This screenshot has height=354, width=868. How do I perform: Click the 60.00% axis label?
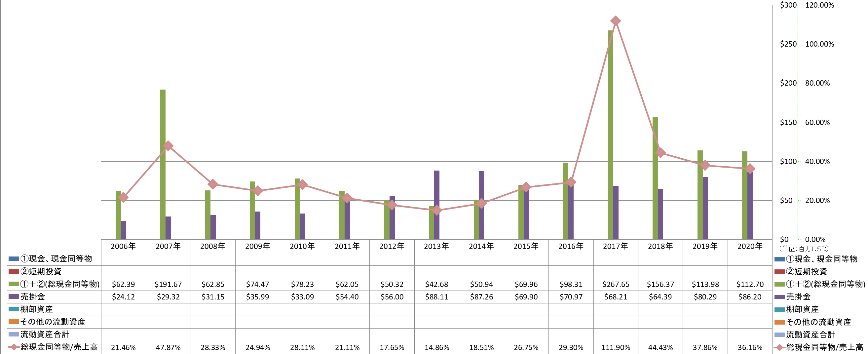click(817, 122)
